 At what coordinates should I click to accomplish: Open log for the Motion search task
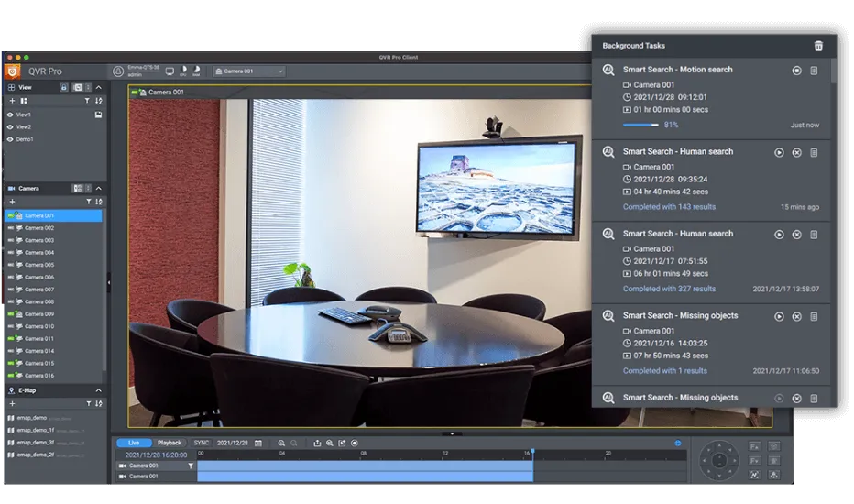coord(814,71)
